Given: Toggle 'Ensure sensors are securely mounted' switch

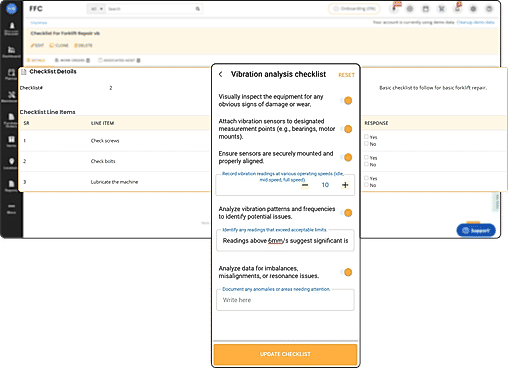Looking at the screenshot, I should (347, 157).
